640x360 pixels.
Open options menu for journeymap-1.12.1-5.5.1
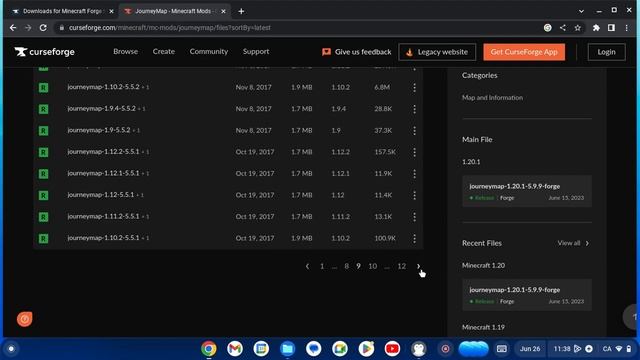(x=414, y=174)
